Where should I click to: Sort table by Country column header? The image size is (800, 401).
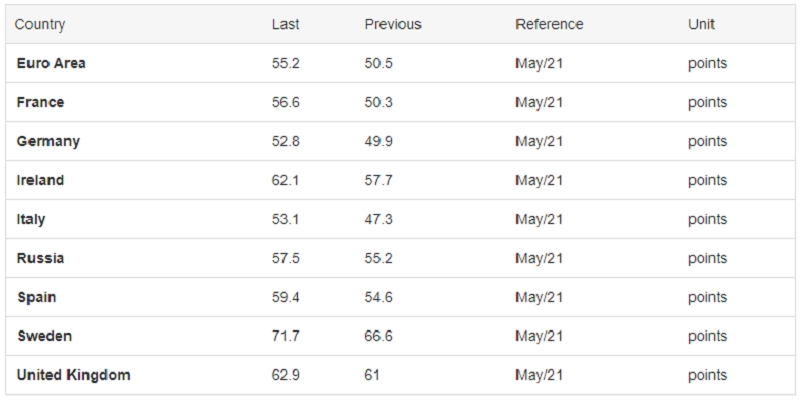click(40, 24)
